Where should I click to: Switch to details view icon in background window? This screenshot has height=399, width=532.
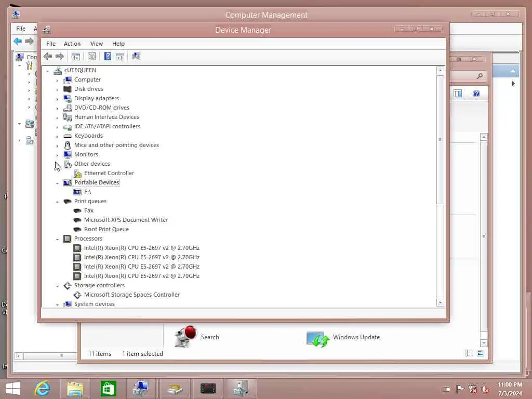pos(469,353)
